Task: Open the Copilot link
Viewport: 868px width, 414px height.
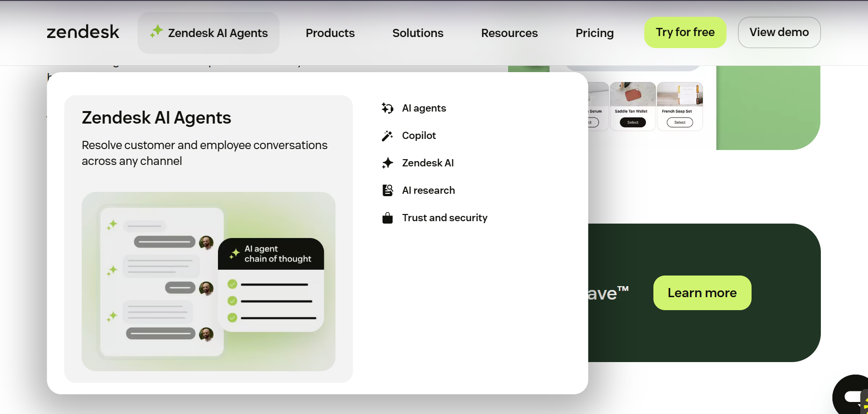Action: (419, 136)
